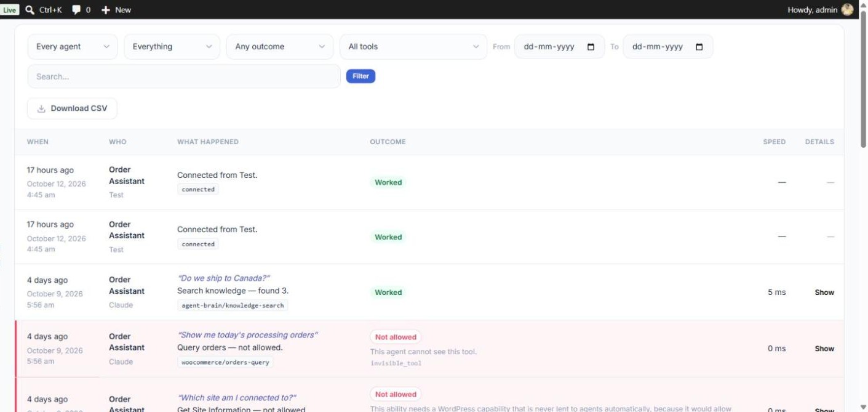Viewport: 868px width, 412px height.
Task: Open the Any outcome dropdown
Action: click(280, 47)
